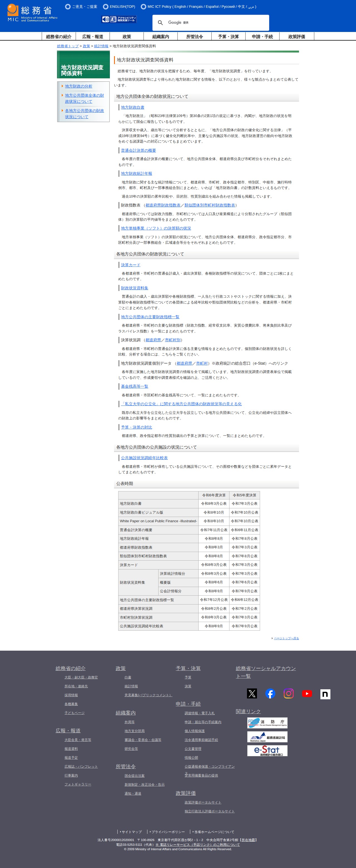Open 類似団体別市町村財政指数表 link
The width and height of the screenshot is (356, 868).
pyautogui.click(x=210, y=205)
